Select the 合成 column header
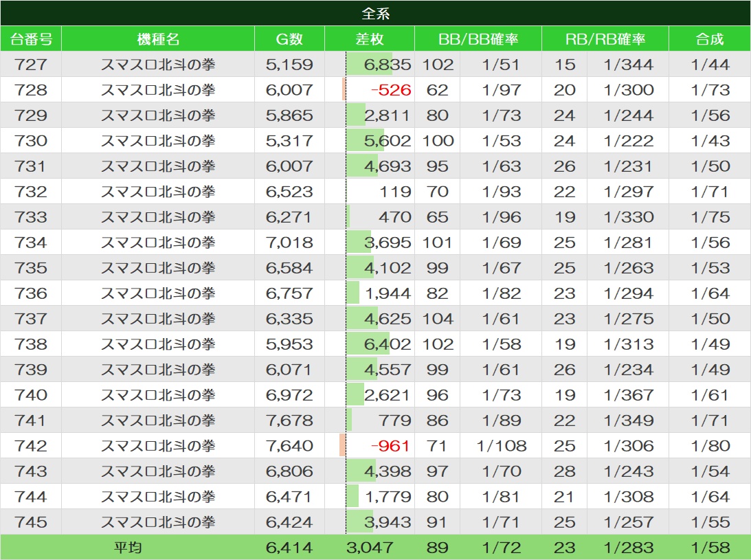The width and height of the screenshot is (751, 560). tap(710, 38)
